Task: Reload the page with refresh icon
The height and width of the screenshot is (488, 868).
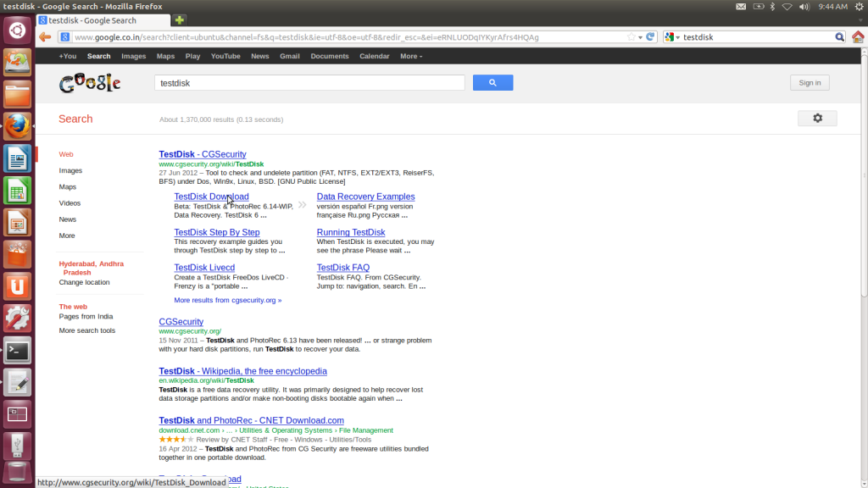Action: point(650,37)
